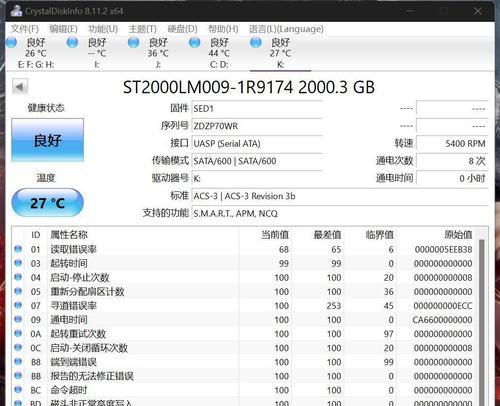Select the C: D: disk status orb at 44 °C

pyautogui.click(x=194, y=42)
